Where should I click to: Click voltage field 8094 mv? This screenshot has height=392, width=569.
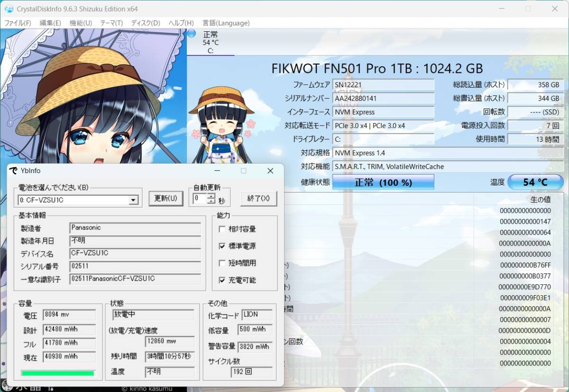coord(69,315)
